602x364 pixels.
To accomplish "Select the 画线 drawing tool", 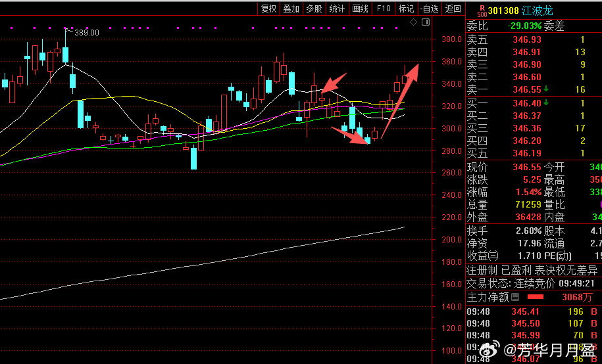I will coord(360,9).
